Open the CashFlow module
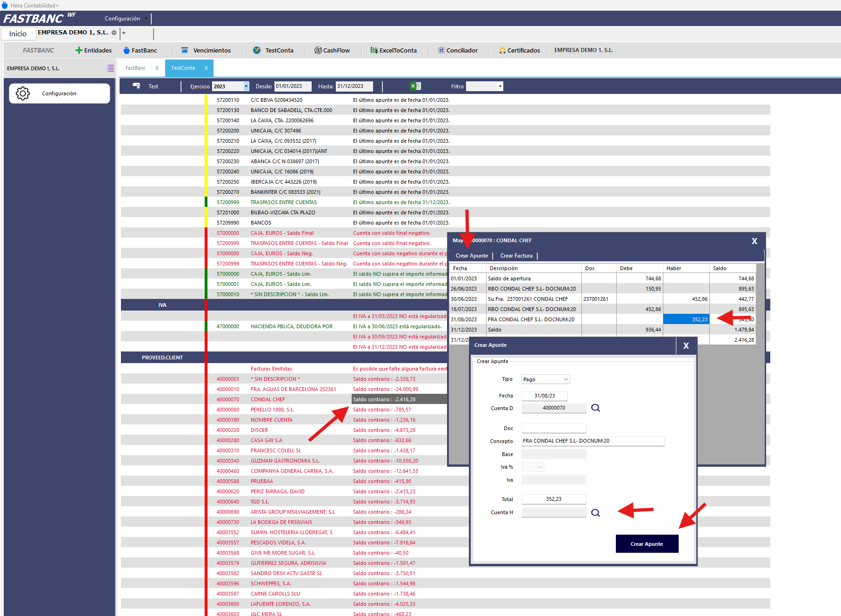 [332, 50]
